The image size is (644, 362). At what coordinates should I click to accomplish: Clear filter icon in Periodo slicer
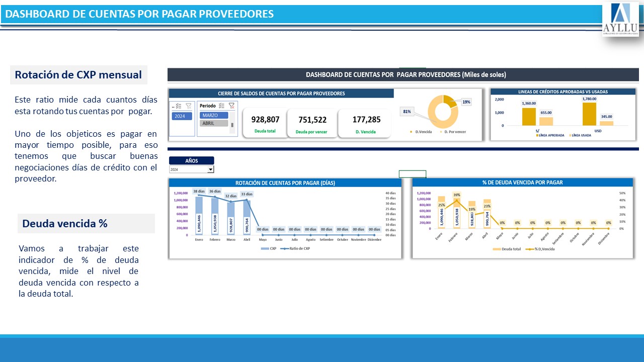231,106
